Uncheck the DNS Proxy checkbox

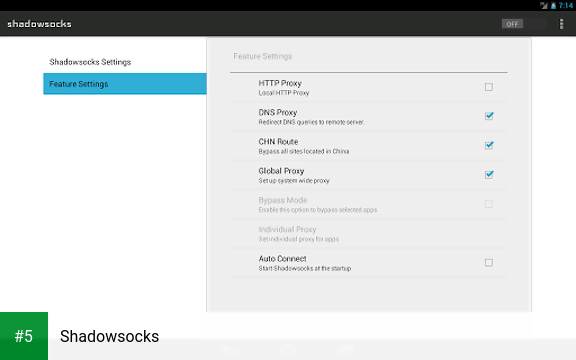[x=489, y=116]
